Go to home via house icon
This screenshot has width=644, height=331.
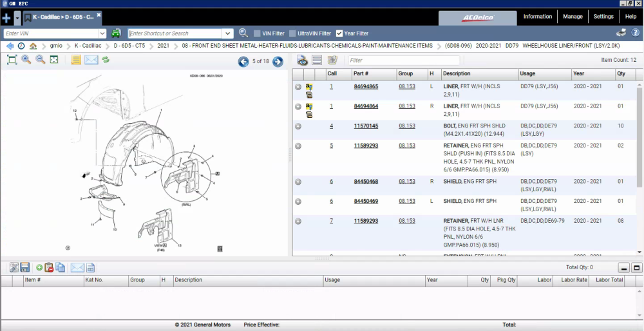click(x=33, y=46)
